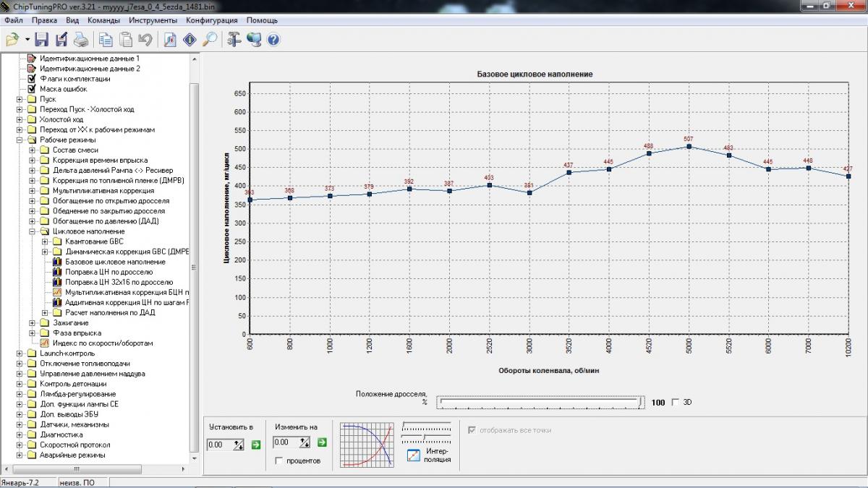Click the Изменить на spinner arrows
Viewport: 868px width, 488px height.
pos(305,442)
